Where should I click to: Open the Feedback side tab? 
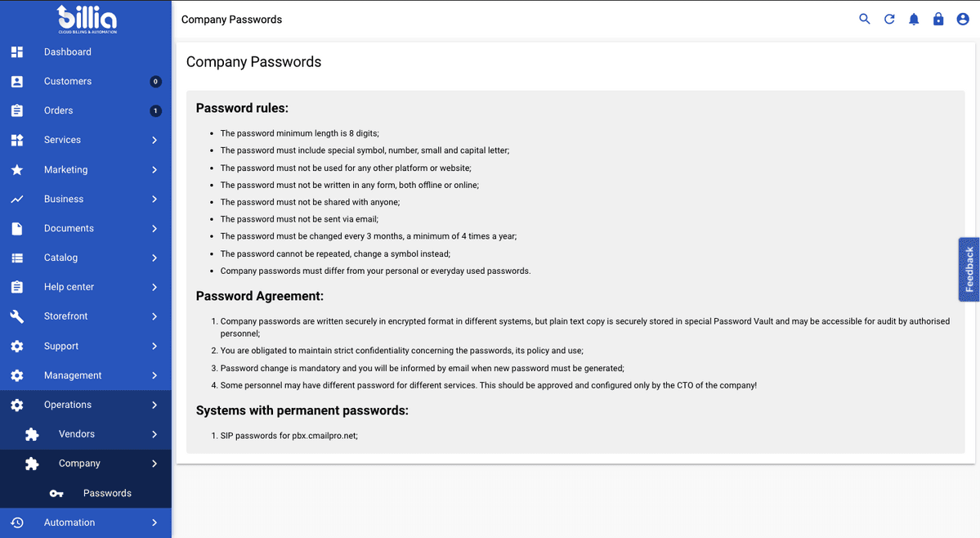tap(969, 269)
